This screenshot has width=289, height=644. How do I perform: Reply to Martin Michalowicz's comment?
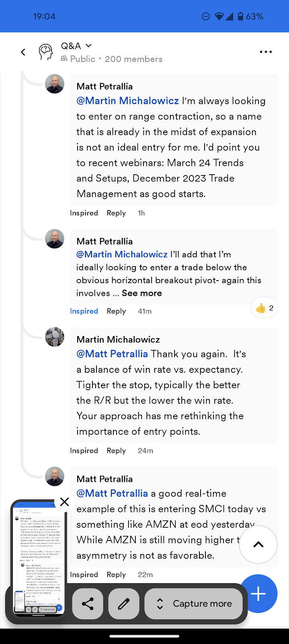click(116, 451)
